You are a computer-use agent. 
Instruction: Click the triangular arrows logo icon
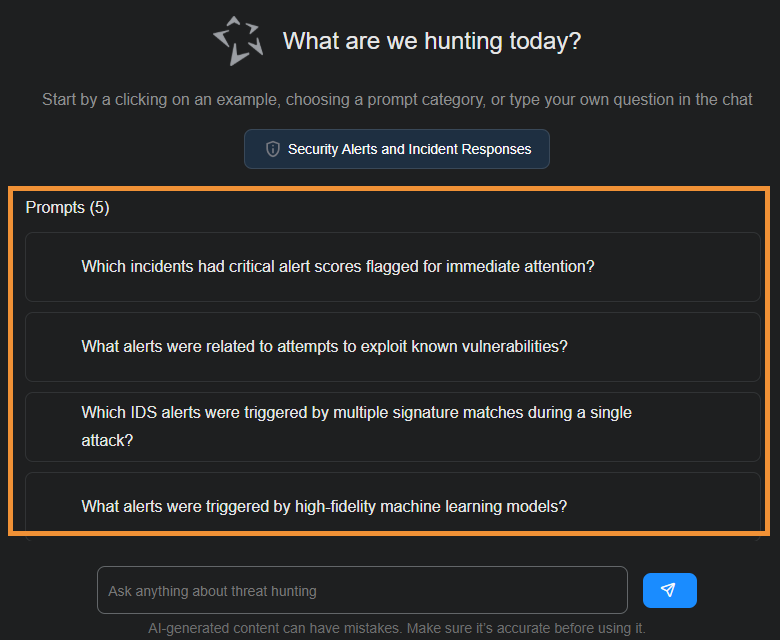coord(238,41)
